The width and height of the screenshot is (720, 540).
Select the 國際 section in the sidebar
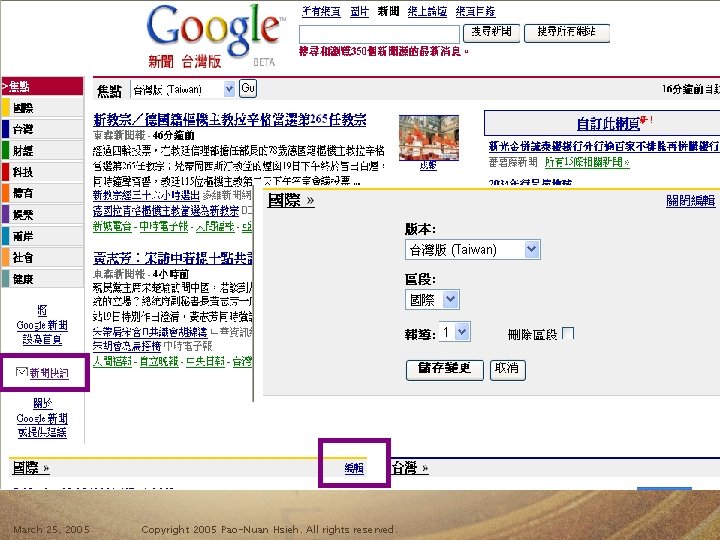tap(42, 107)
